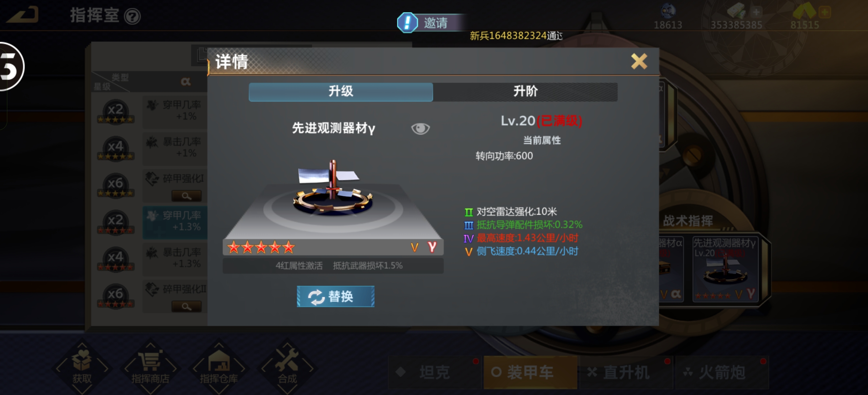This screenshot has width=868, height=395.
Task: Select the 直升机 vehicle category
Action: 626,372
